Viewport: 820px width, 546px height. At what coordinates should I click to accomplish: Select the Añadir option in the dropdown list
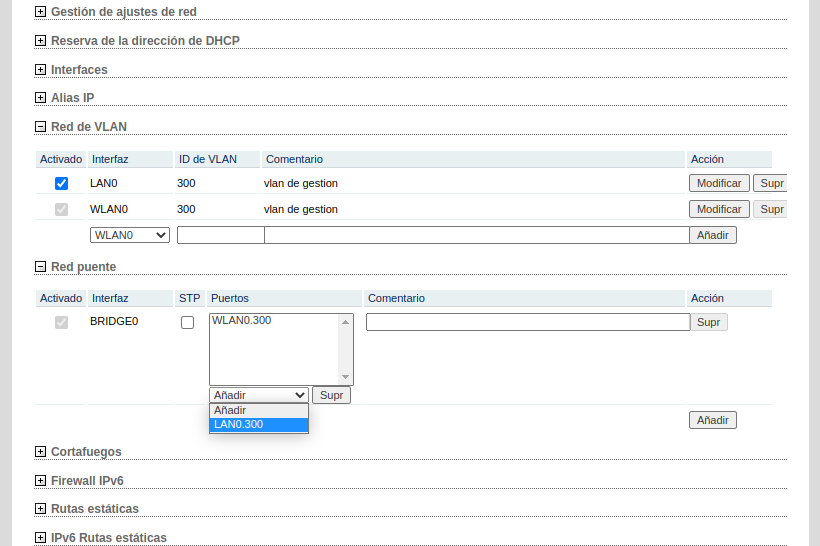[259, 411]
